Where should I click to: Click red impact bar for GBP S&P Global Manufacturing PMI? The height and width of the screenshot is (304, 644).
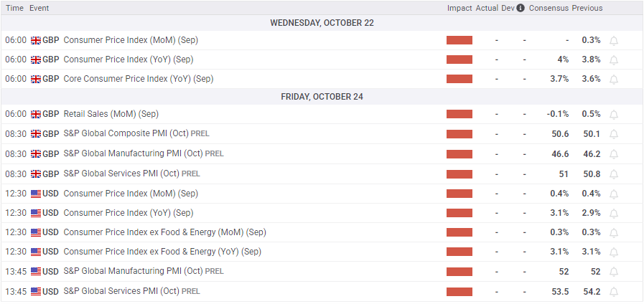(x=459, y=154)
